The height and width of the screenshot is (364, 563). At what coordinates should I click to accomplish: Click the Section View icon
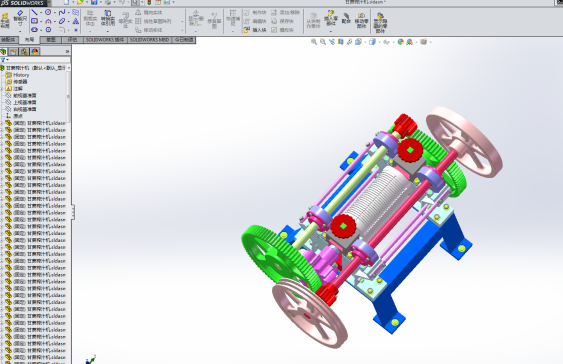[340, 42]
